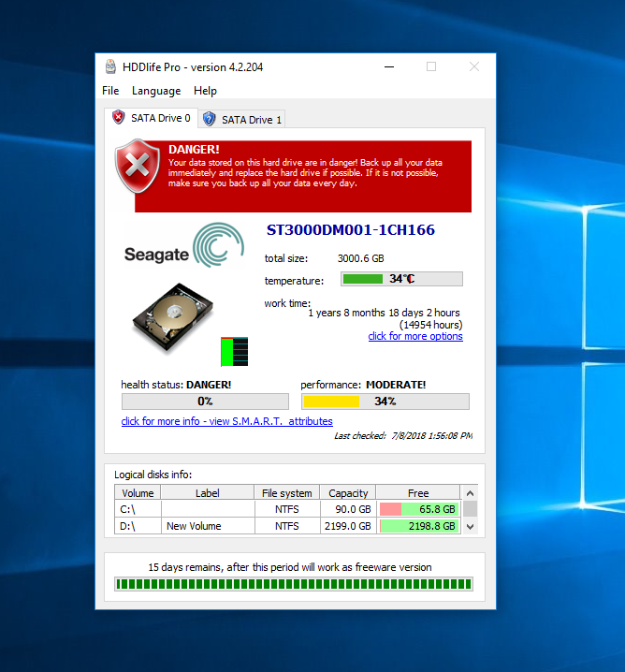The height and width of the screenshot is (672, 625).
Task: Click the red danger shield with the X
Action: (138, 166)
